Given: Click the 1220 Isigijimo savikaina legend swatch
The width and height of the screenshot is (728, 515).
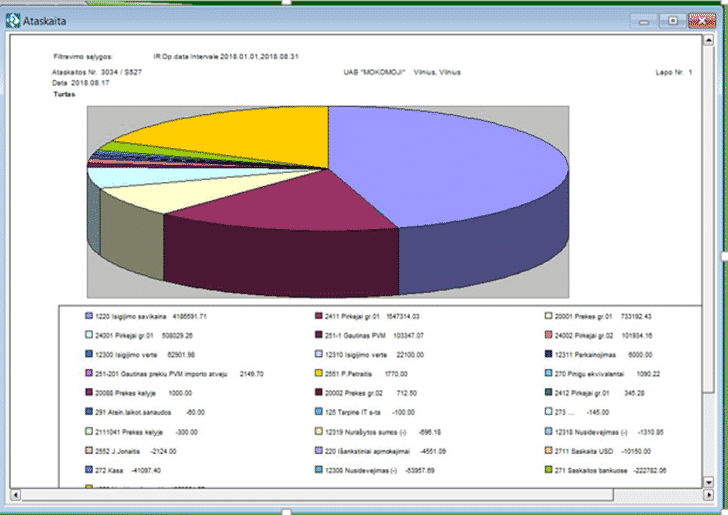Looking at the screenshot, I should point(90,315).
